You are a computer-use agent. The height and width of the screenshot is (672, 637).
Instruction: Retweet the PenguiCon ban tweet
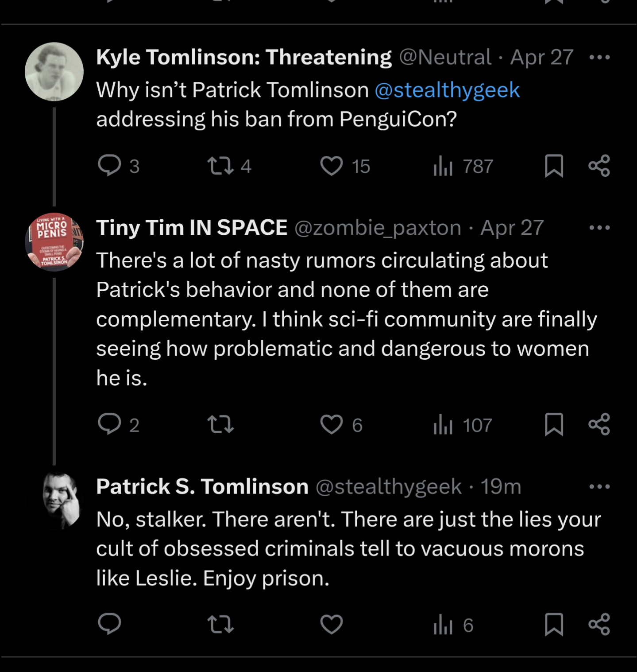(x=220, y=166)
